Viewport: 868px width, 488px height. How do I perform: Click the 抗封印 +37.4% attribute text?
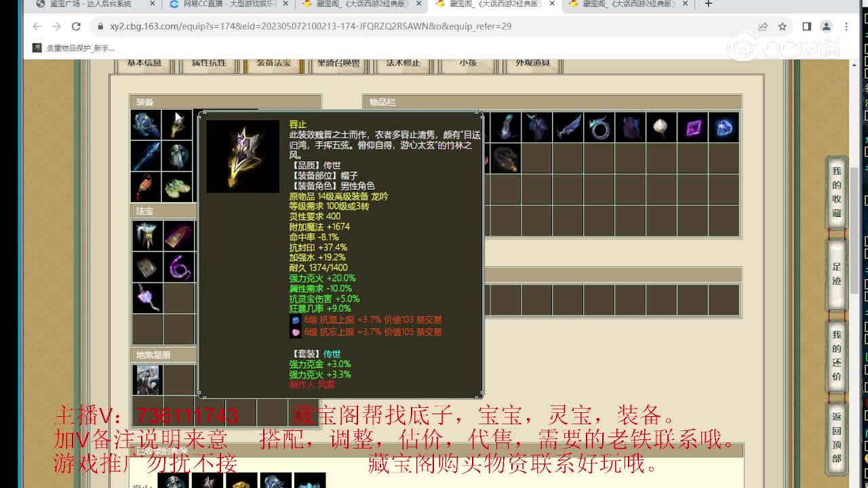[x=318, y=247]
